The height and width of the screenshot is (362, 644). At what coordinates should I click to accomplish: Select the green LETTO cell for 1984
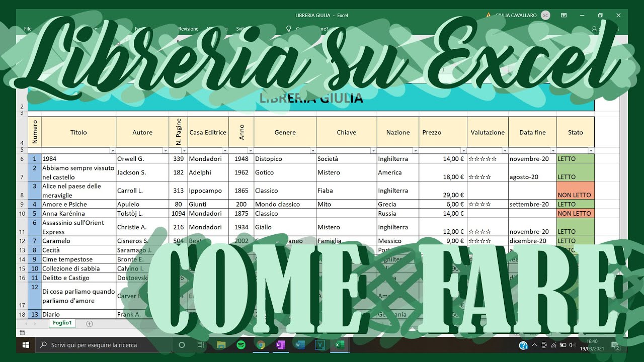click(575, 159)
